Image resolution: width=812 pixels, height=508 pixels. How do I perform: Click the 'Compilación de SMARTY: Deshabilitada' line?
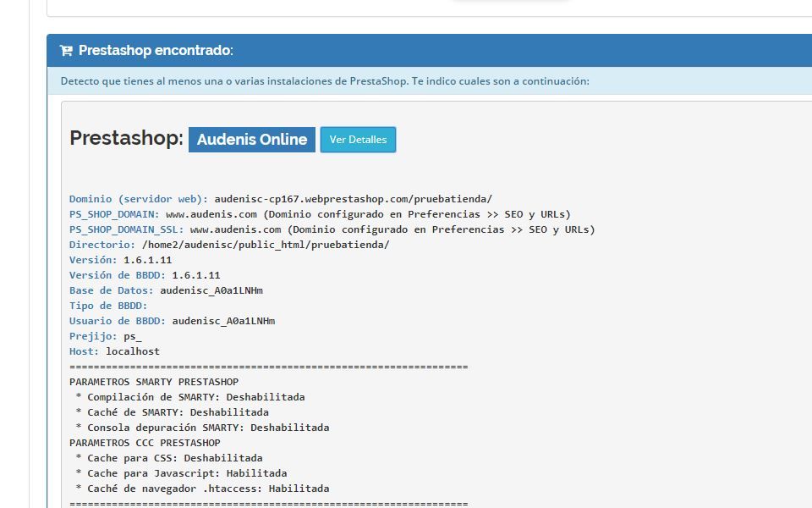pos(190,397)
